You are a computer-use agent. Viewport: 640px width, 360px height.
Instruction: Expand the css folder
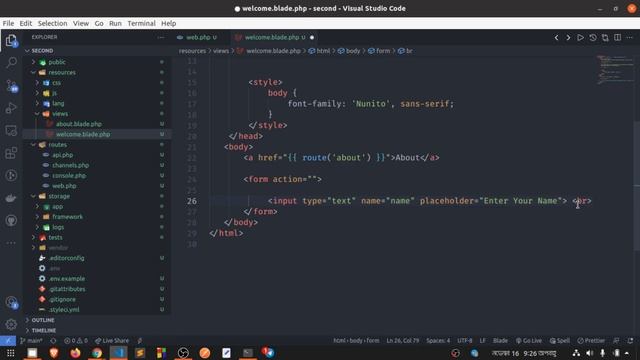click(x=56, y=83)
